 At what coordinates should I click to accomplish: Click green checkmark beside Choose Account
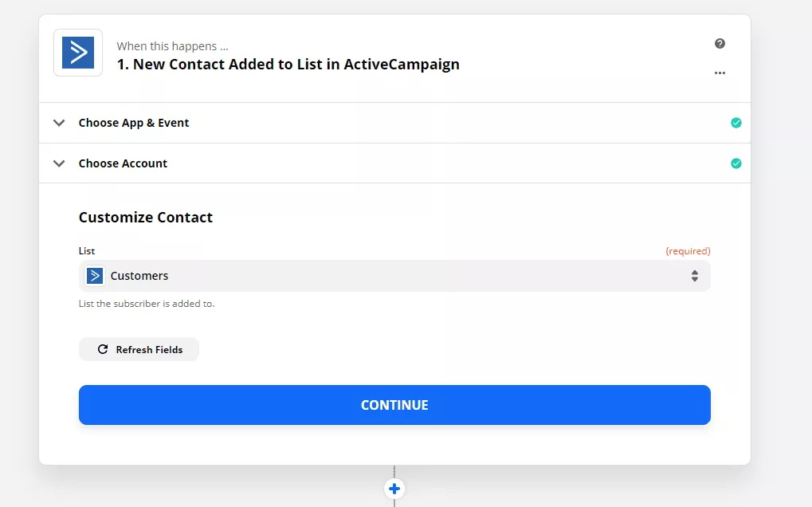[736, 163]
